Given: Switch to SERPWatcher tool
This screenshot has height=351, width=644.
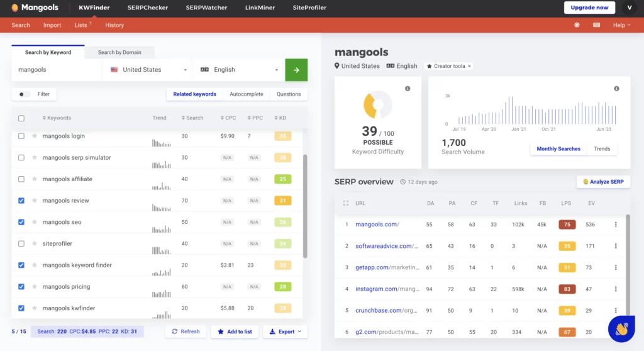Looking at the screenshot, I should (x=206, y=8).
